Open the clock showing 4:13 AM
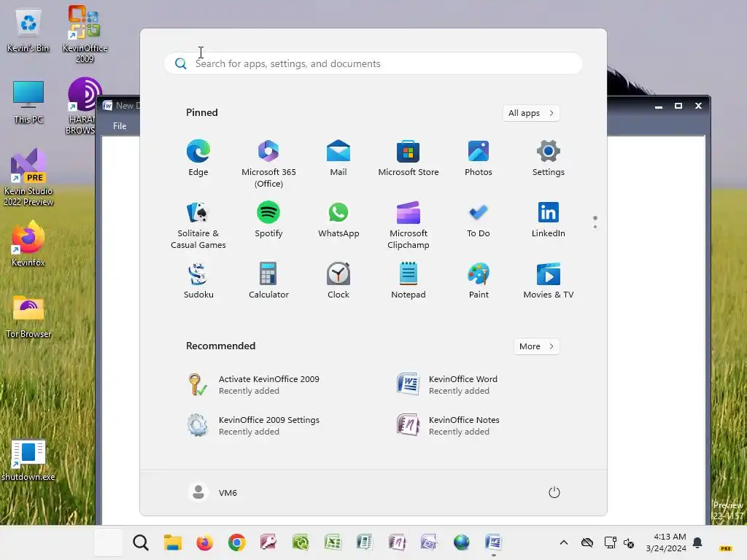Viewport: 747px width, 560px height. (x=666, y=542)
